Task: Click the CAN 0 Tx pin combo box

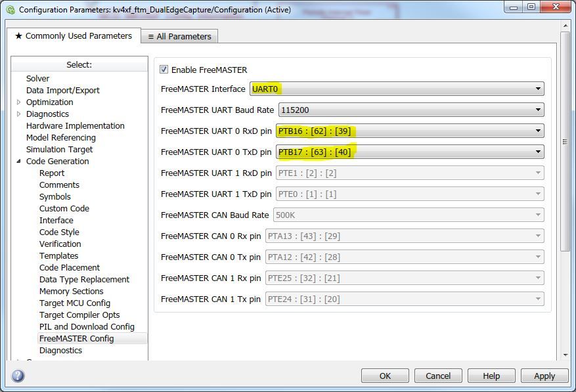Action: [x=405, y=257]
